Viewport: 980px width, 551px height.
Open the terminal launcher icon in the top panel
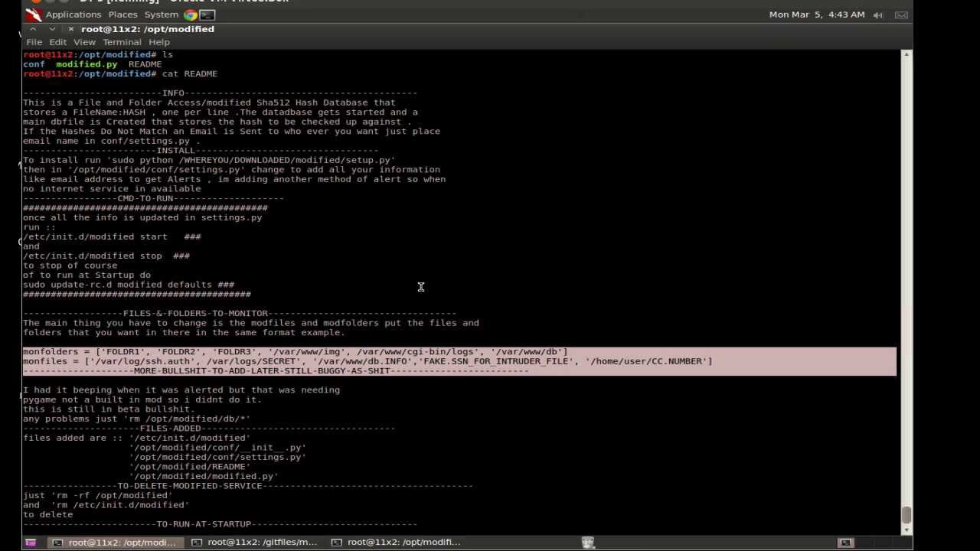207,15
